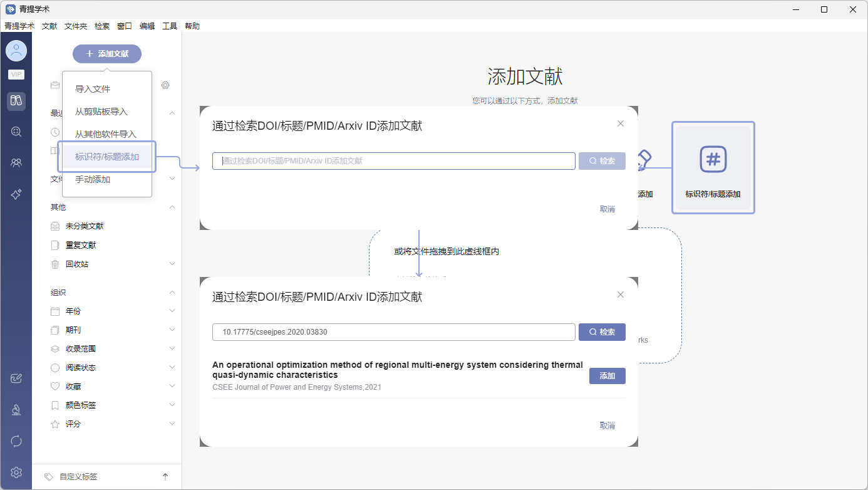868x490 pixels.
Task: Select the operational optimization method result title
Action: (398, 370)
